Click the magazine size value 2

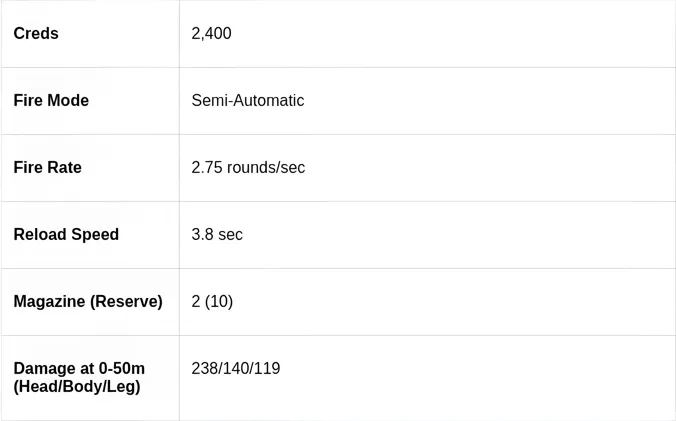[196, 302]
